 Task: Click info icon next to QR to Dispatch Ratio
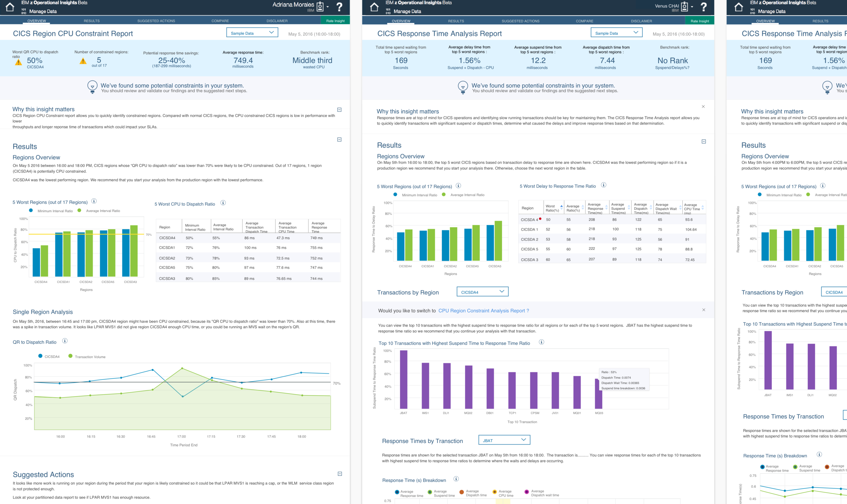(x=65, y=341)
